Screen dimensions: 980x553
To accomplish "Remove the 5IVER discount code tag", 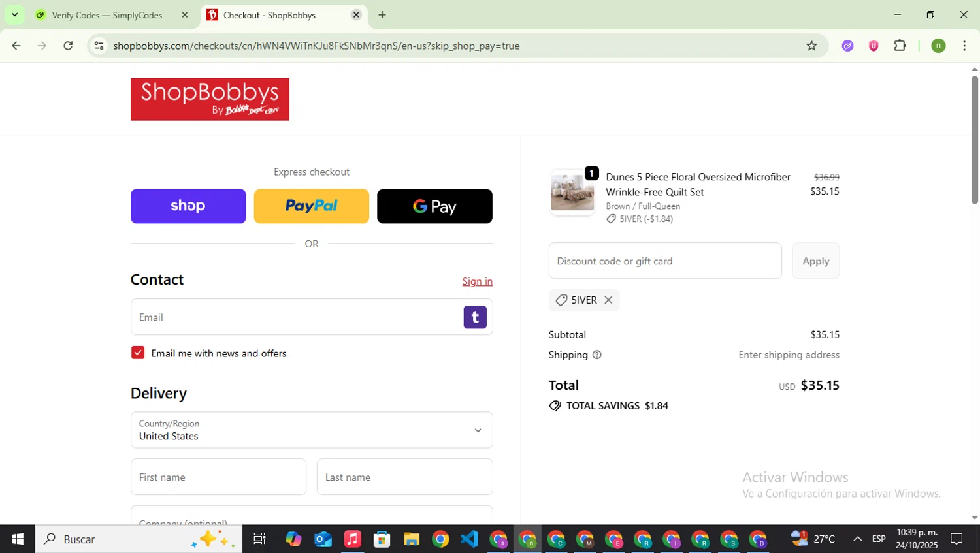I will coord(608,300).
